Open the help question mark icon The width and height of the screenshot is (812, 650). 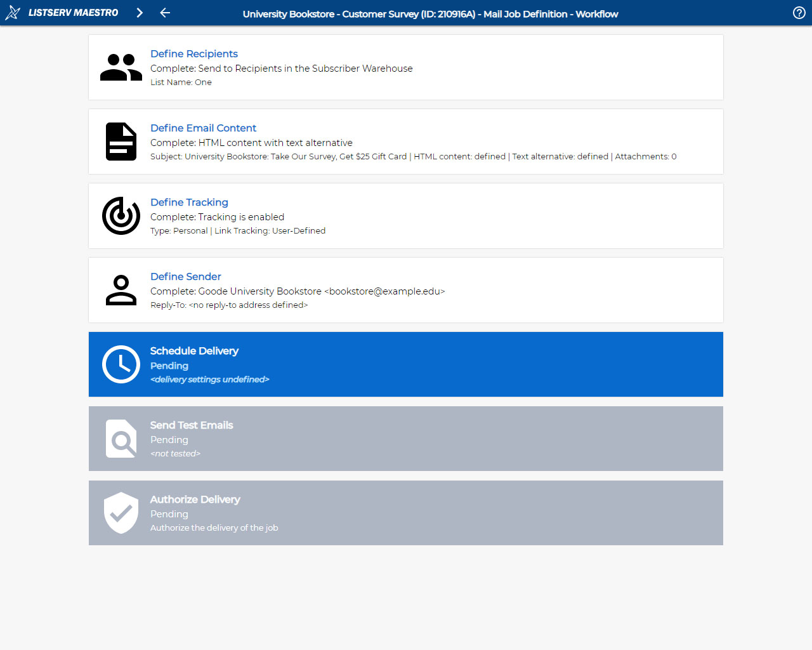click(x=799, y=13)
